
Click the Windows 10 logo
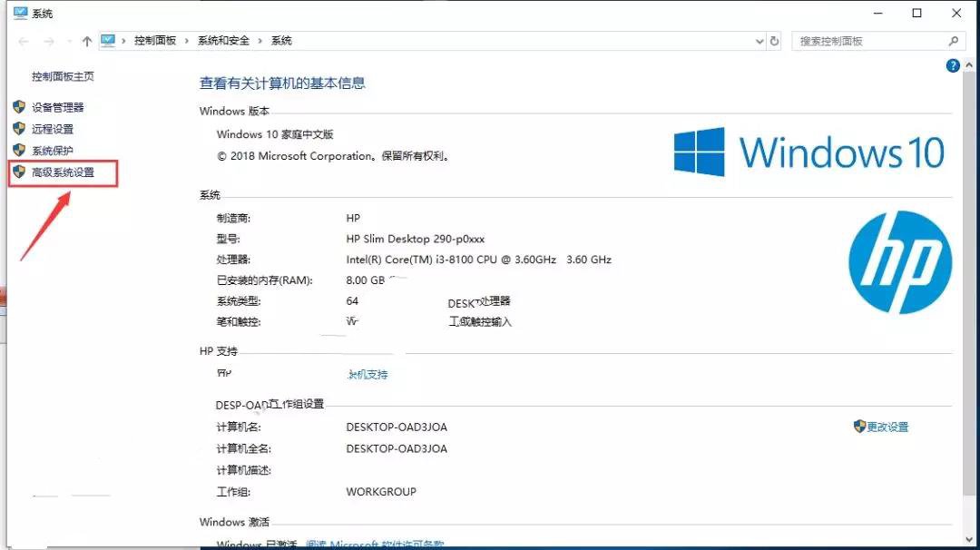808,152
